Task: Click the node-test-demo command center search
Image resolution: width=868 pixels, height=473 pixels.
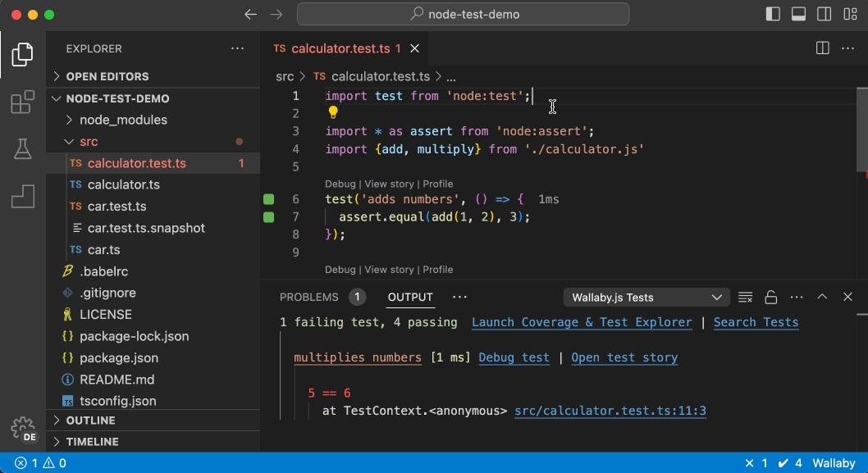Action: click(464, 15)
